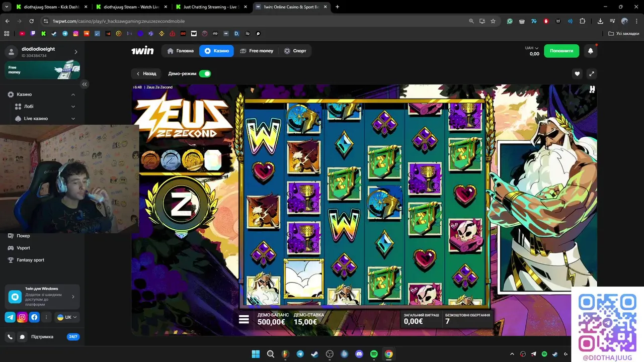This screenshot has width=644, height=362.
Task: Reload the page
Action: [31, 21]
